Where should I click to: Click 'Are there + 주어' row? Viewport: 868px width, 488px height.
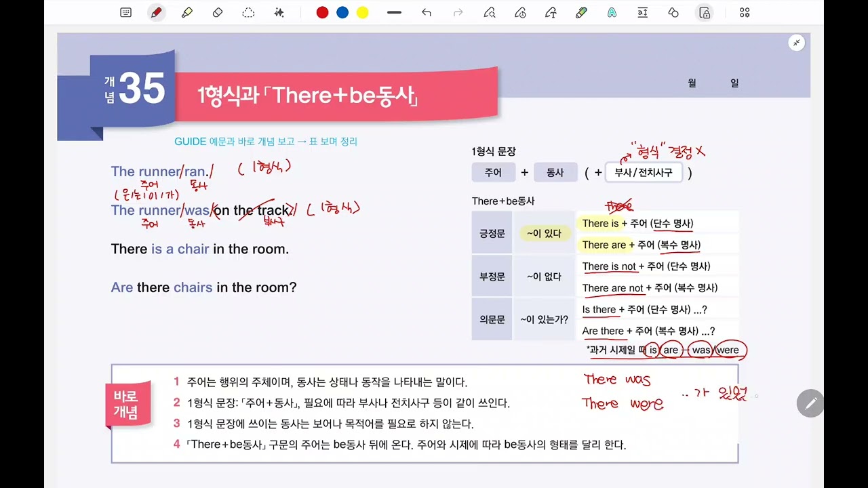tap(656, 331)
